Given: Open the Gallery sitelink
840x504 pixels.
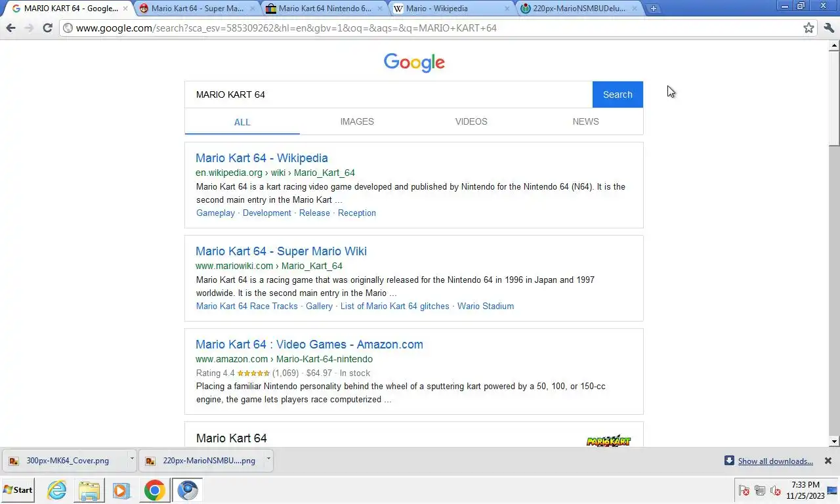Looking at the screenshot, I should click(319, 306).
